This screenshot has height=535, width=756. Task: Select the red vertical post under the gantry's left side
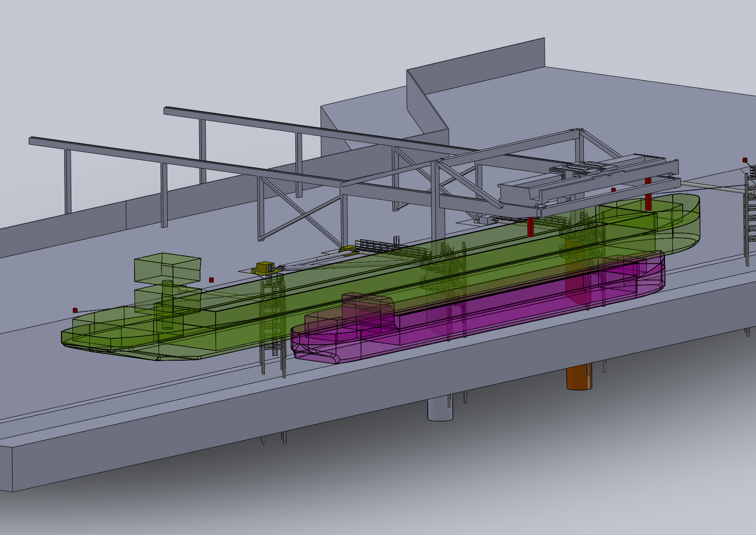531,227
